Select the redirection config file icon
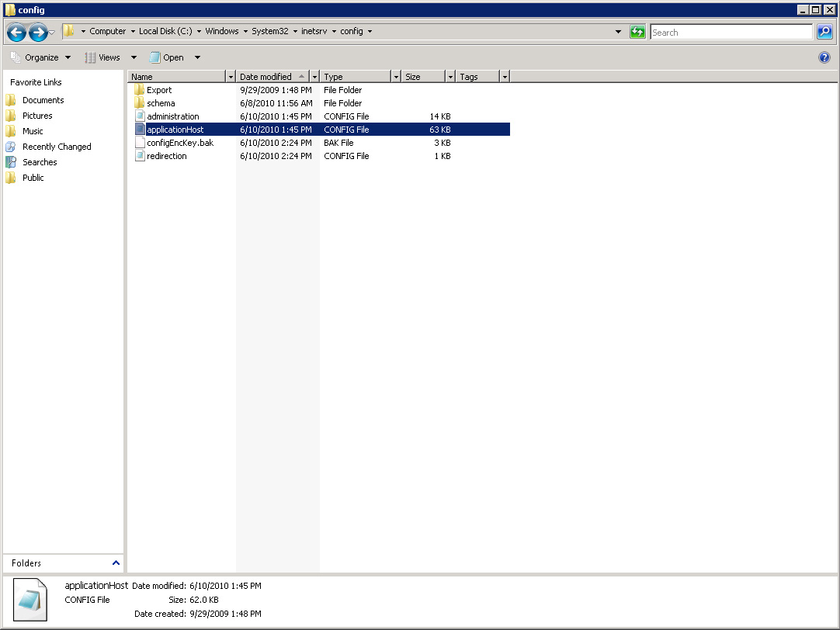The image size is (840, 630). 140,155
